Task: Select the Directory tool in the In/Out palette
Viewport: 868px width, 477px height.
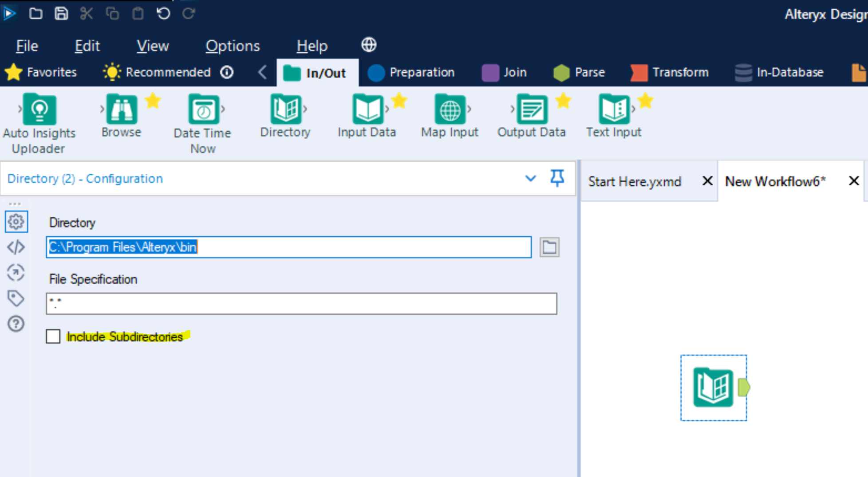Action: [x=285, y=110]
